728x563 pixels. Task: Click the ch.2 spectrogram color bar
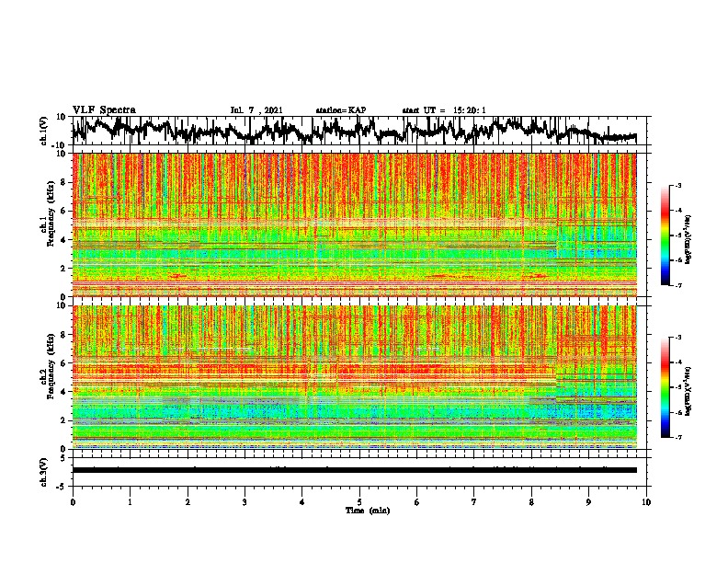665,387
